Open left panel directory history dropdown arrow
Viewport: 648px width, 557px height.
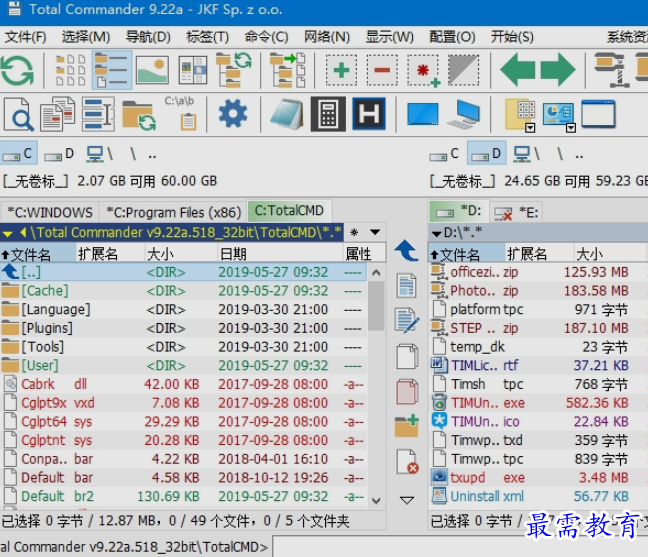[375, 232]
